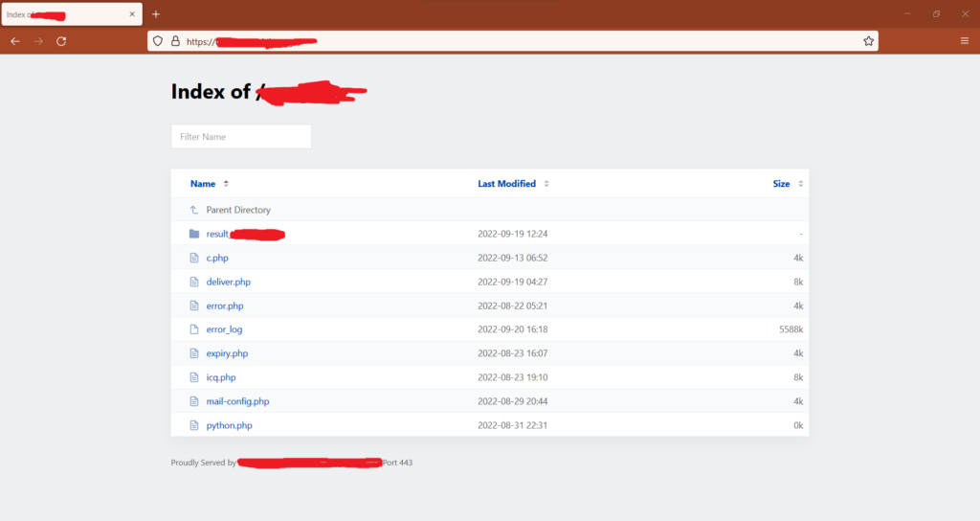Image resolution: width=980 pixels, height=521 pixels.
Task: Click the browser back arrow
Action: point(15,41)
